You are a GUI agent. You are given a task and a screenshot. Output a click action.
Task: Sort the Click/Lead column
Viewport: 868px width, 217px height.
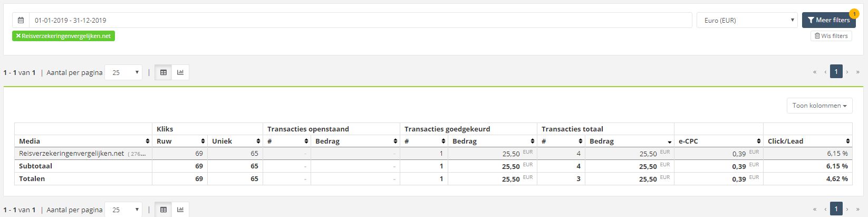[848, 141]
